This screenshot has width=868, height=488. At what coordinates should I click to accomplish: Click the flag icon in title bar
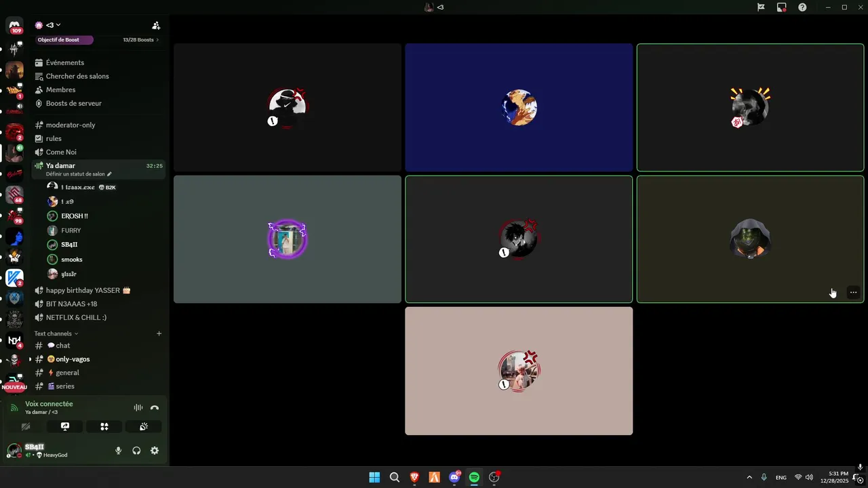[762, 7]
